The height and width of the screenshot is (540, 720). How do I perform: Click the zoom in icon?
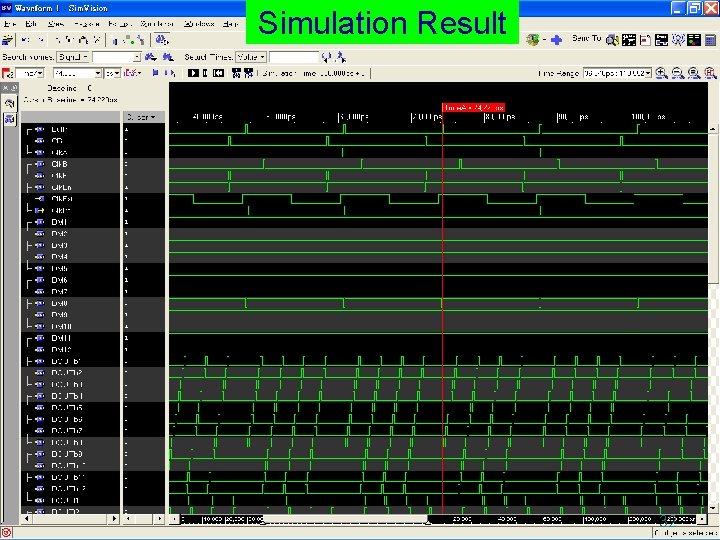tap(662, 73)
